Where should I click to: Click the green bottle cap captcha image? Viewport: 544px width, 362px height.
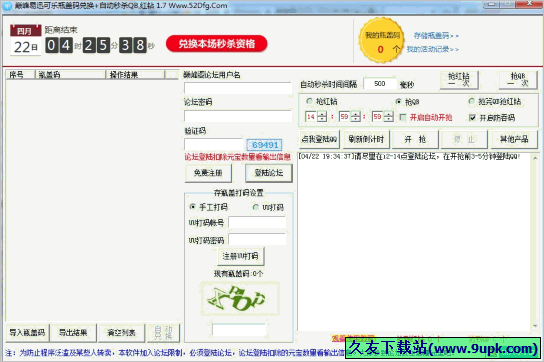(x=239, y=299)
